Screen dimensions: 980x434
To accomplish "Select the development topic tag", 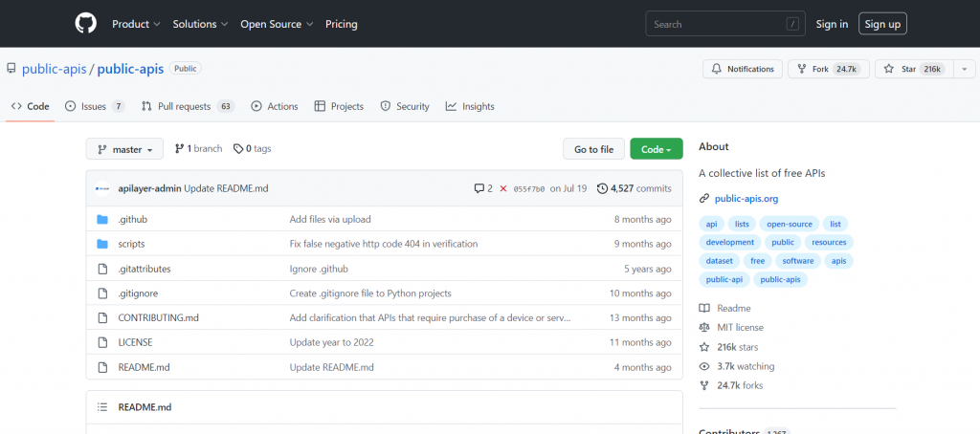I will click(x=729, y=242).
